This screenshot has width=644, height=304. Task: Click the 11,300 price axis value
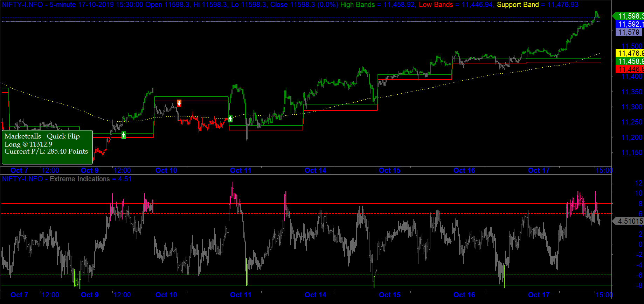(632, 107)
